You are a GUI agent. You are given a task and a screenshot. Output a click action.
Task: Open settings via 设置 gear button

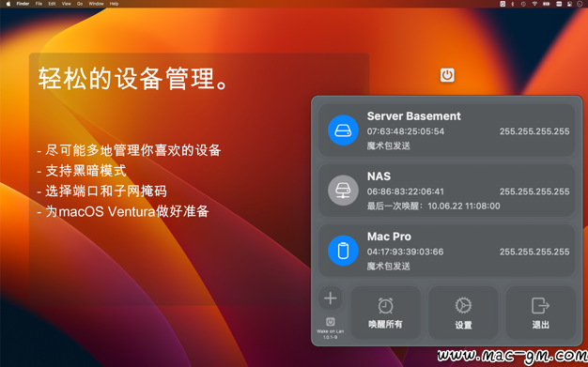tap(463, 313)
